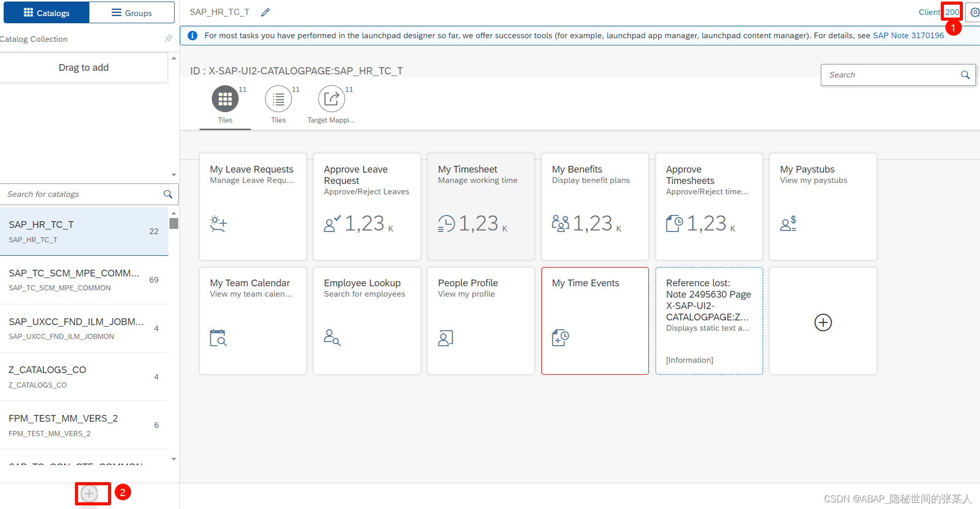Click the Drag to add drop area
Viewport: 980px width, 509px height.
(x=84, y=68)
